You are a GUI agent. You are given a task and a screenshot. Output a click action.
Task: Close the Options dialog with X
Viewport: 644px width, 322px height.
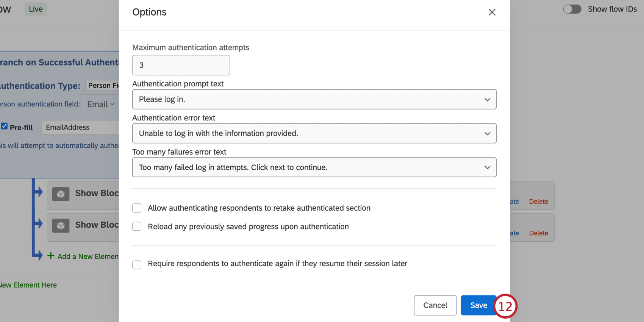(492, 12)
